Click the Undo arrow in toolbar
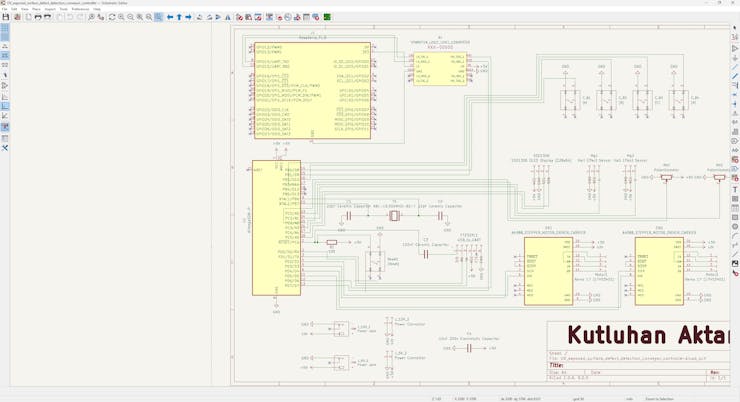740x402 pixels. point(70,17)
